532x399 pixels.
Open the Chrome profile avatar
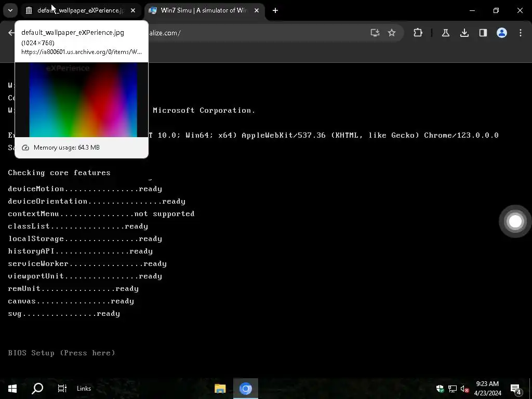[x=502, y=33]
